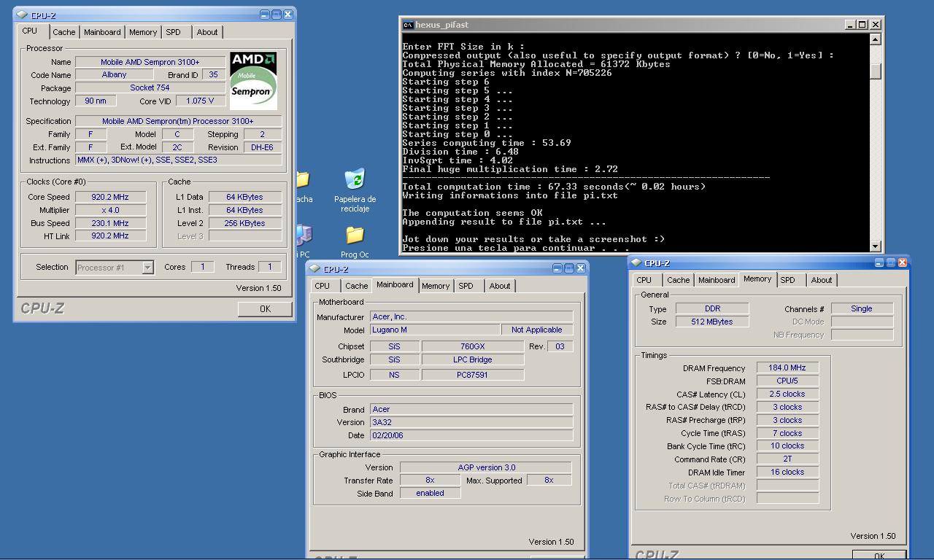Switch to Mainboard tab in CPU window
This screenshot has height=560, width=934.
pos(102,32)
